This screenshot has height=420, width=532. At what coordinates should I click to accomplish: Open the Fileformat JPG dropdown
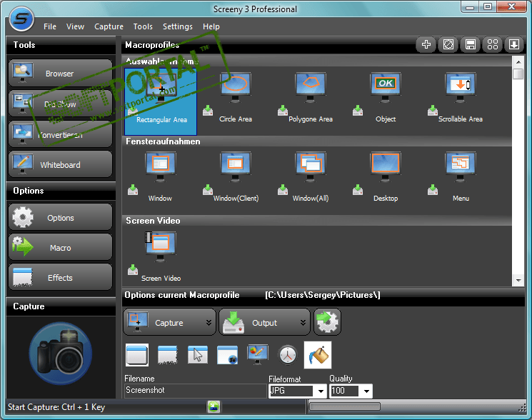320,391
